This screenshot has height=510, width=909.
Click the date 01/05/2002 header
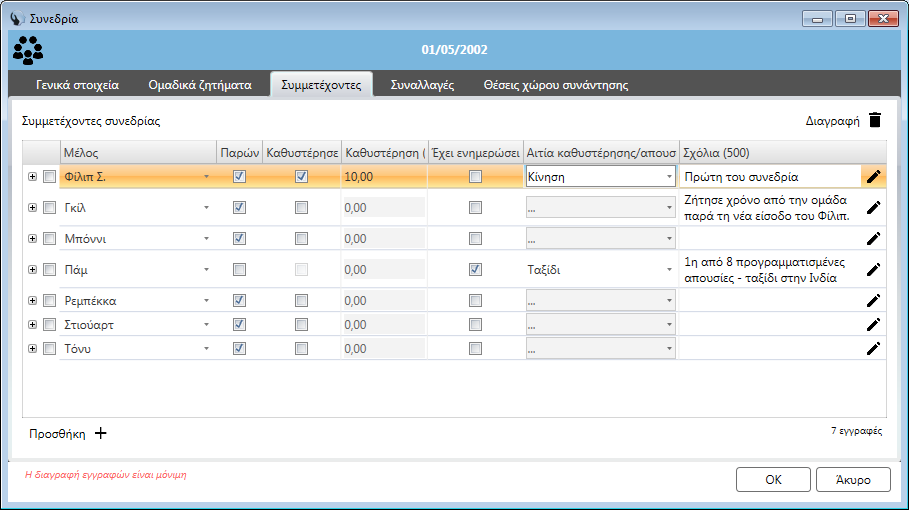(x=454, y=50)
